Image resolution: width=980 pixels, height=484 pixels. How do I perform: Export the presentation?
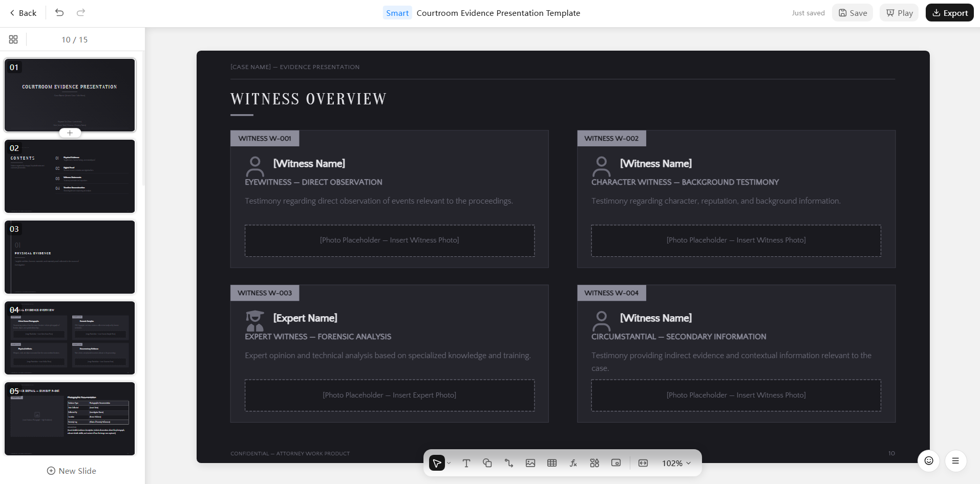point(950,13)
